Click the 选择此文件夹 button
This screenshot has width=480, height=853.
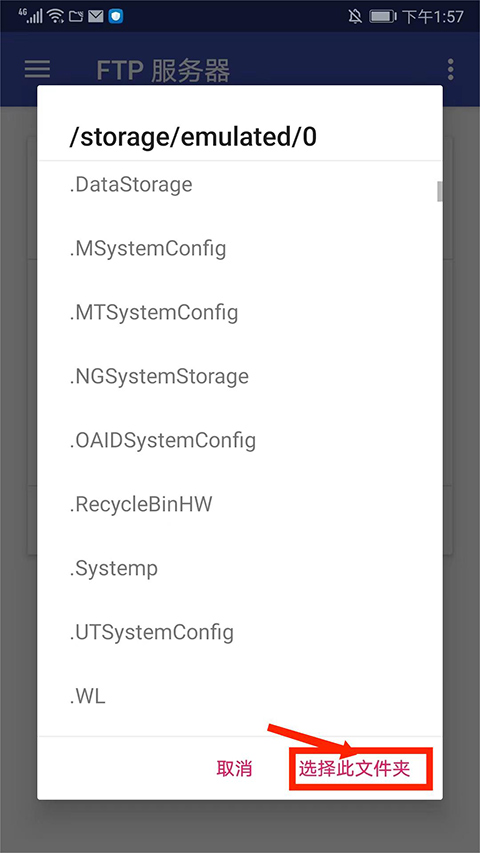354,769
